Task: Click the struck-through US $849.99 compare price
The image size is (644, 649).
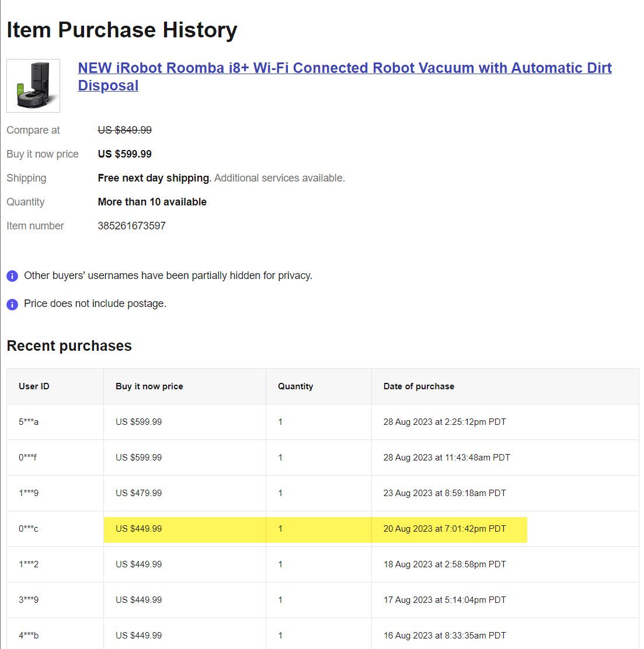Action: pos(124,130)
